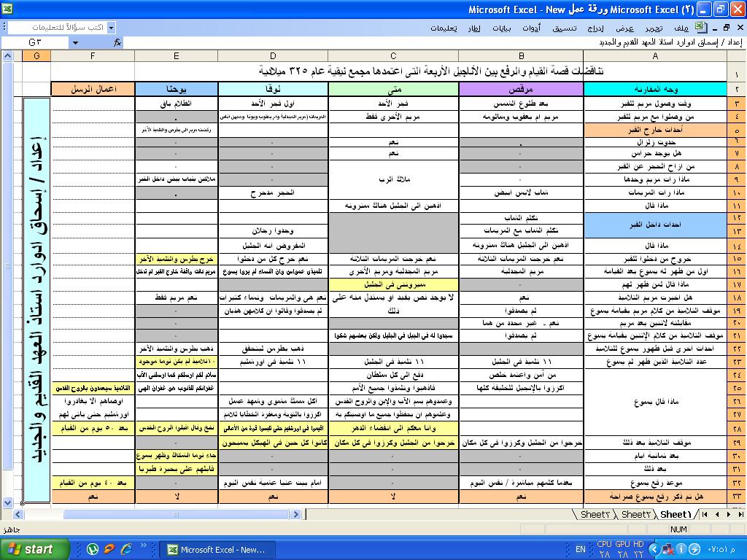The image size is (747, 560).
Task: Click the horizontal scrollbar thumb
Action: pyautogui.click(x=175, y=514)
